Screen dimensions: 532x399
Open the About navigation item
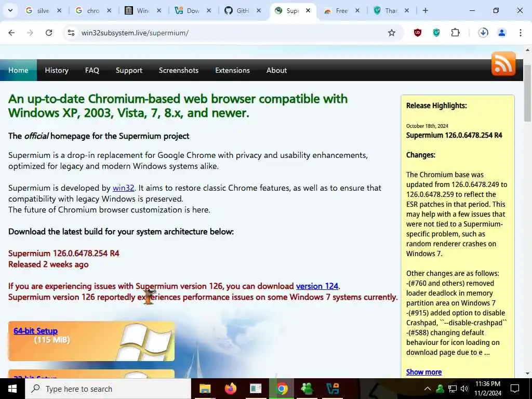click(276, 70)
